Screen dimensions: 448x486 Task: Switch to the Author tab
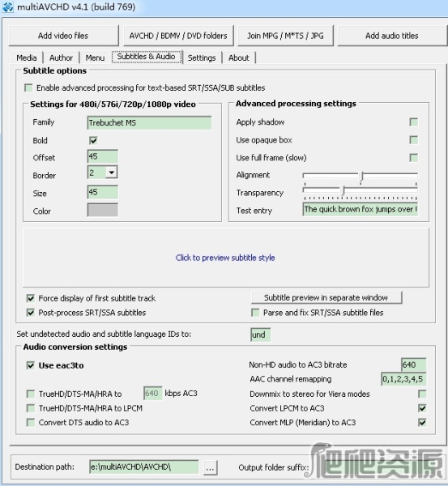click(61, 58)
